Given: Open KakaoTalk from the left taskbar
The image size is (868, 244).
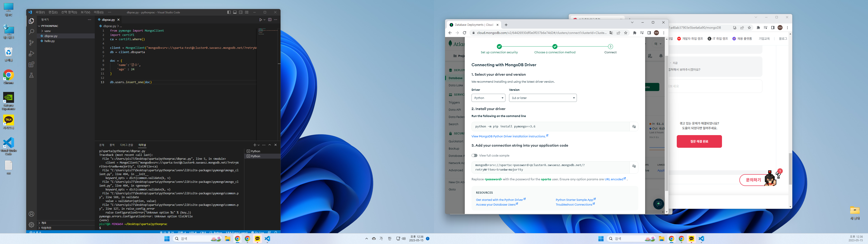Looking at the screenshot, I should (257, 239).
